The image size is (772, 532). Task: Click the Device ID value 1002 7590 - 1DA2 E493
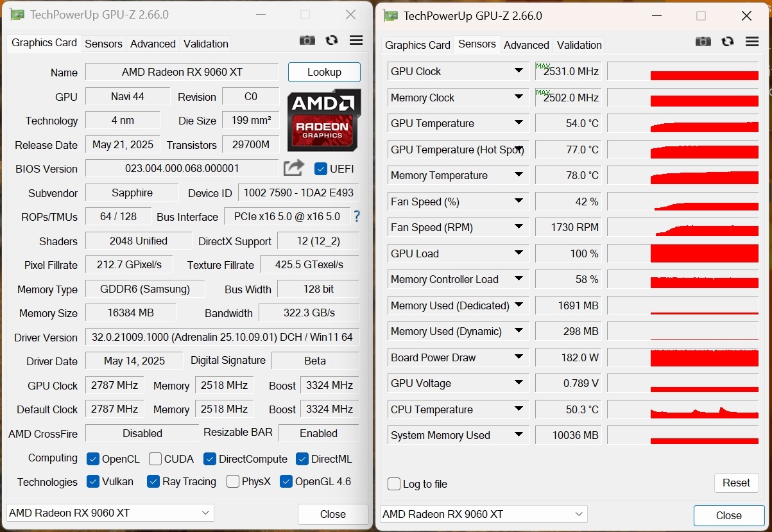coord(298,193)
